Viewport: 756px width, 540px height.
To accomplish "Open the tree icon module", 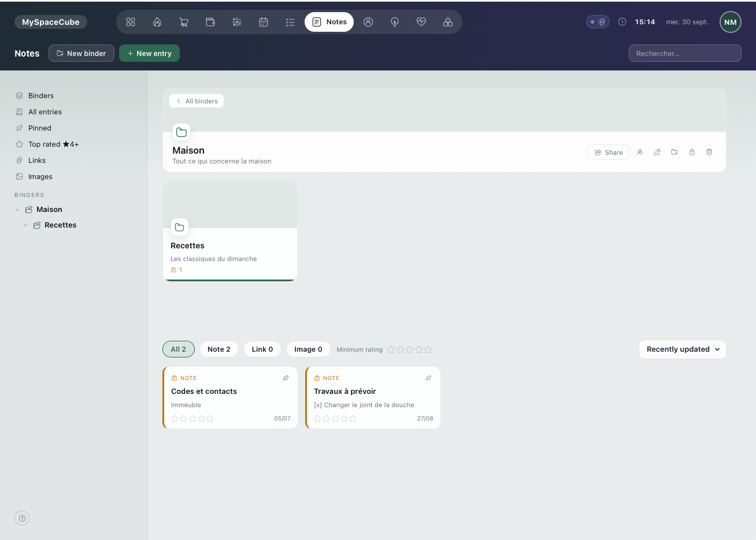I will point(395,22).
